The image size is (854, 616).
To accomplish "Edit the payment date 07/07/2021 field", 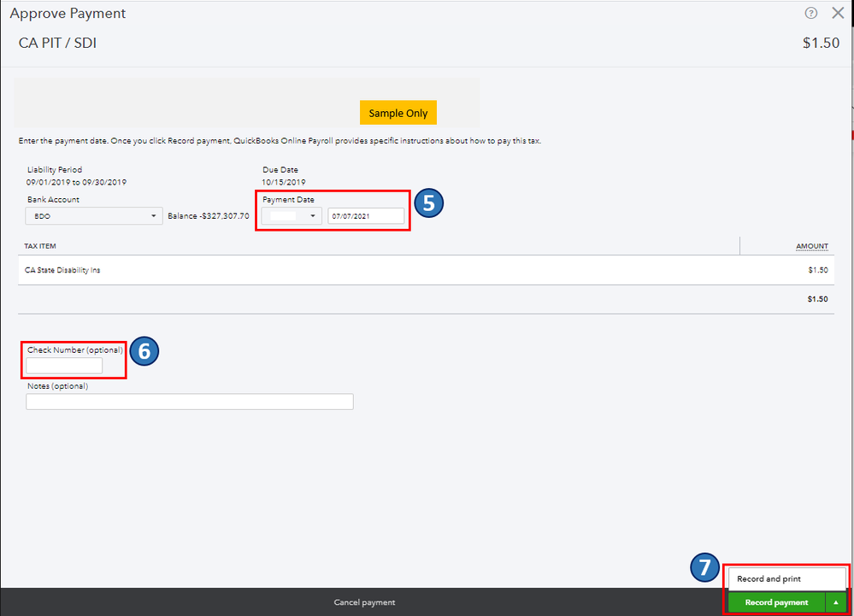I will point(366,216).
